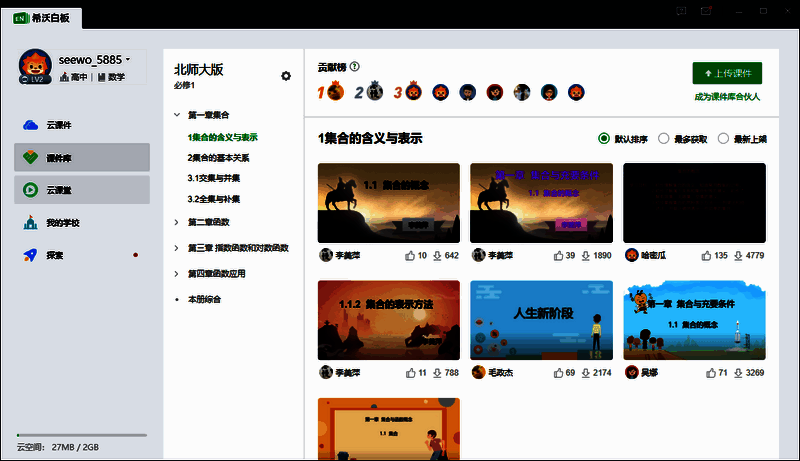
Task: Switch to the 希沃白板 title tab
Action: pos(42,18)
